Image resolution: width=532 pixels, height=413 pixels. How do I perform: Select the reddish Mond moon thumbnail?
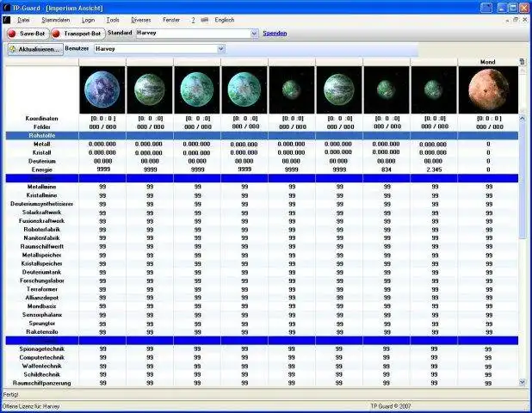pos(488,89)
